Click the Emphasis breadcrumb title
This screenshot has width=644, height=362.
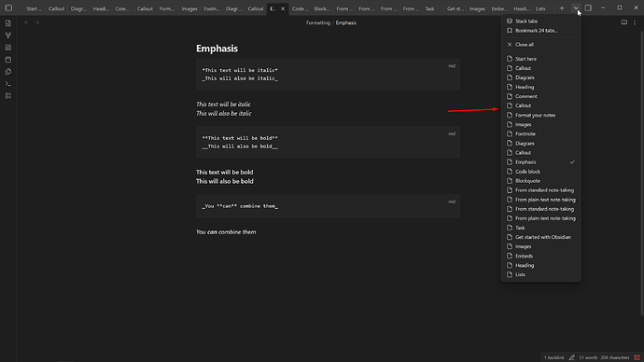tap(346, 23)
